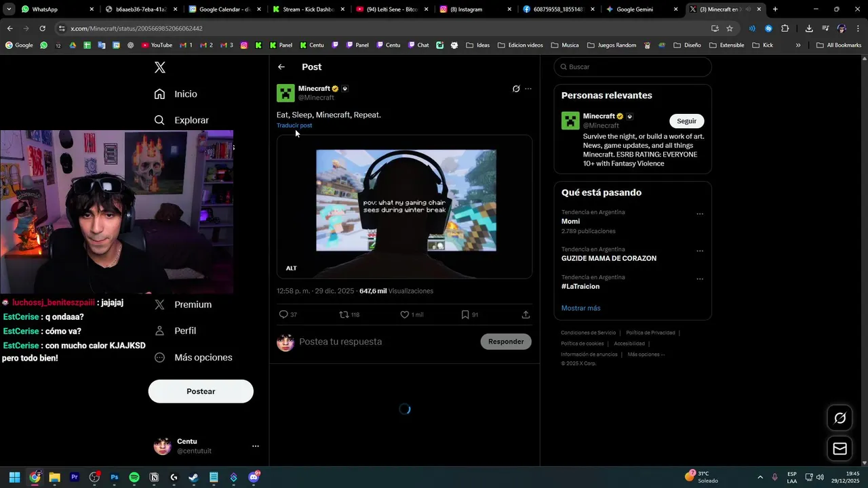This screenshot has width=868, height=488.
Task: Click the X logo in sidebar
Action: 160,67
